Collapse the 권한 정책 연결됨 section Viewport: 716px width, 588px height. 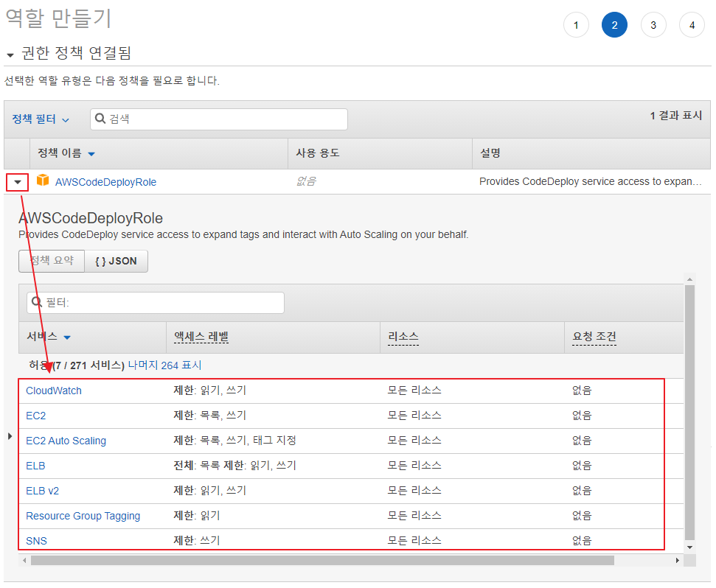[x=10, y=55]
